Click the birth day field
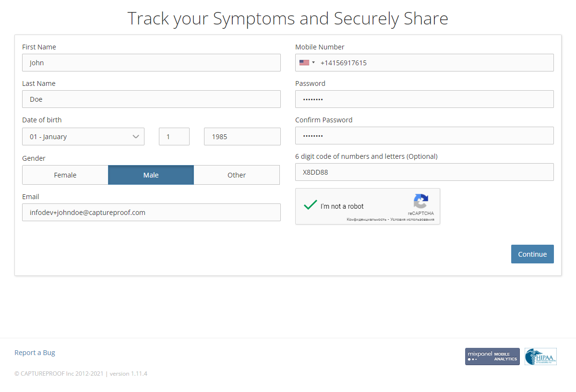 pyautogui.click(x=174, y=137)
